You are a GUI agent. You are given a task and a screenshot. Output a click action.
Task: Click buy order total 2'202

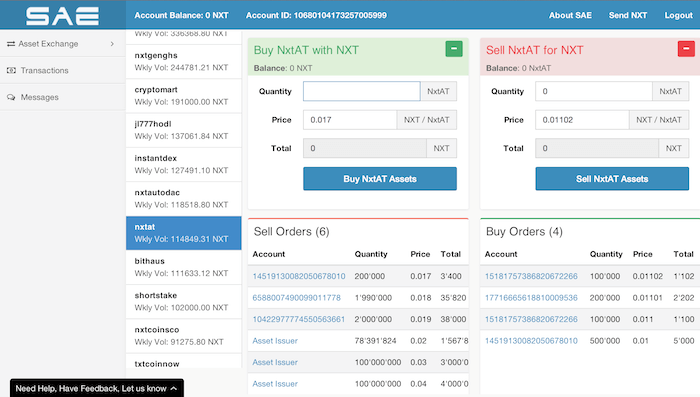click(x=683, y=298)
